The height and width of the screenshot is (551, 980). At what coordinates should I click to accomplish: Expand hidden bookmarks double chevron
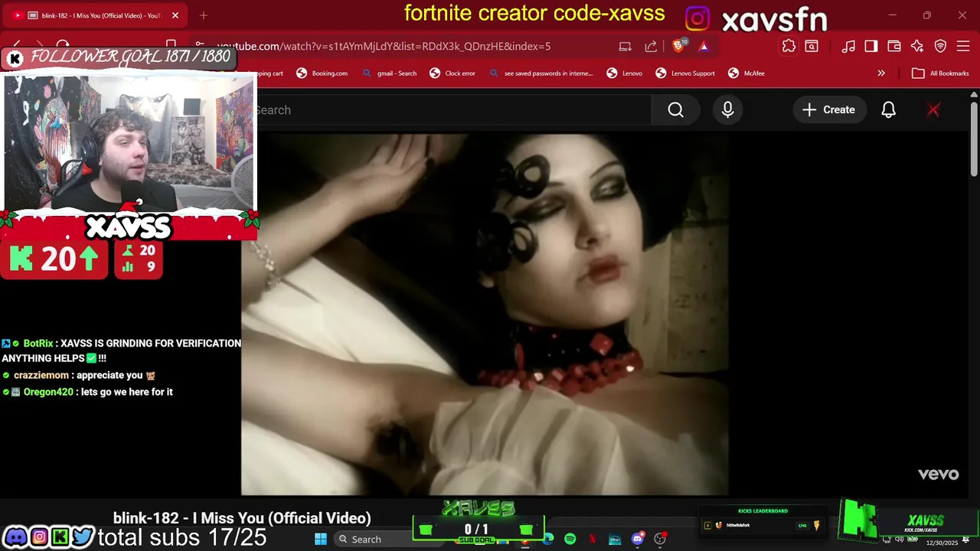pos(881,73)
